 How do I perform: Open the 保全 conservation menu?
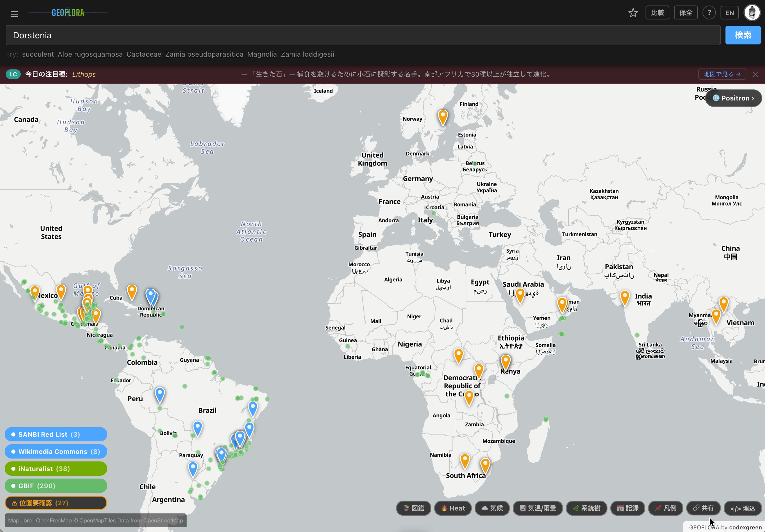point(685,13)
